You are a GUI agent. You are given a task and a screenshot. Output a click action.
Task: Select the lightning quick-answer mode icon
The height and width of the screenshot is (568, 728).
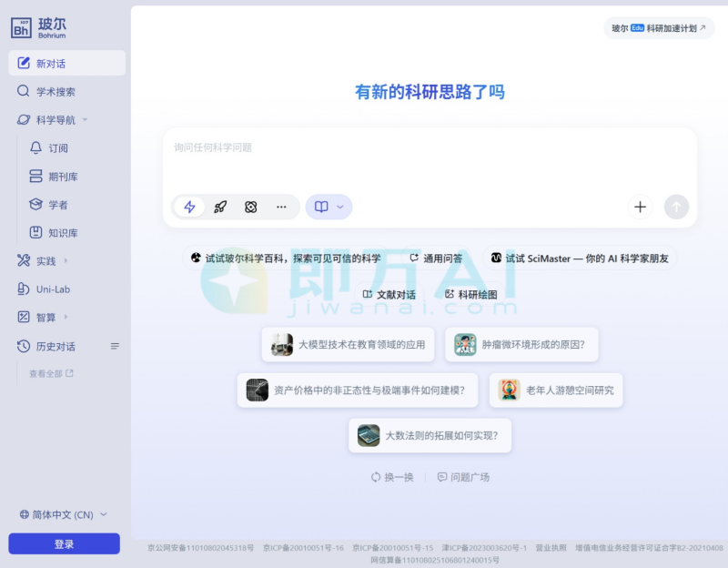pyautogui.click(x=188, y=207)
